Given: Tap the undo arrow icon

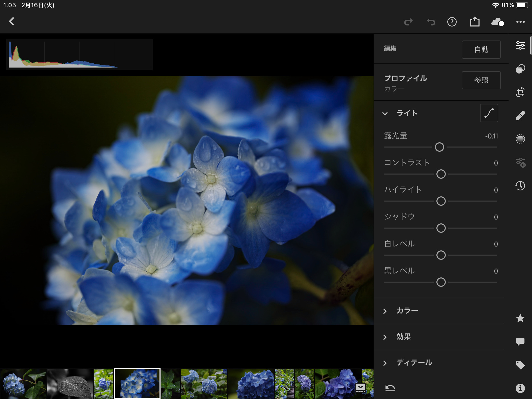Looking at the screenshot, I should (x=431, y=22).
